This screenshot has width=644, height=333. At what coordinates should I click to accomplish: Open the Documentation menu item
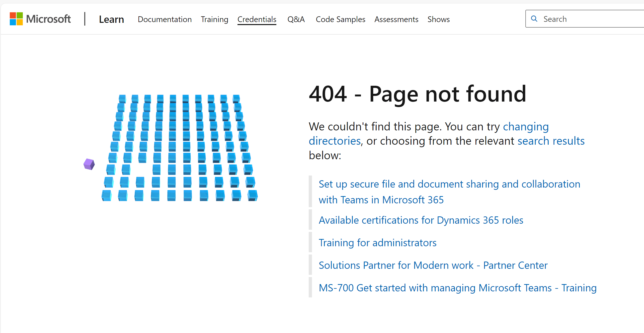pyautogui.click(x=165, y=19)
